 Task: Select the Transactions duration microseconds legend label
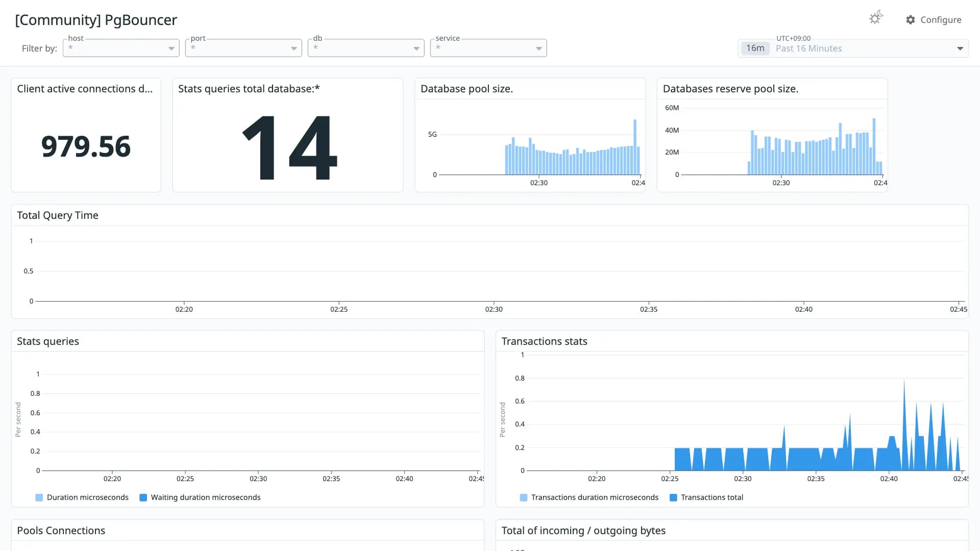595,497
